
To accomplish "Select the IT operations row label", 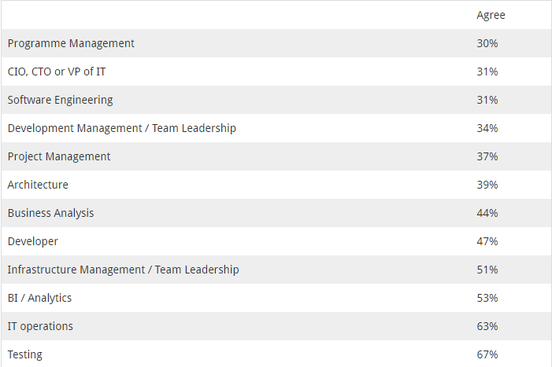I will (40, 326).
